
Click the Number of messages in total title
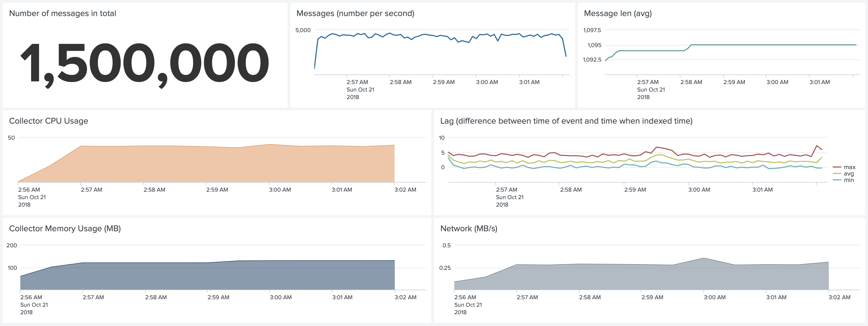[62, 13]
